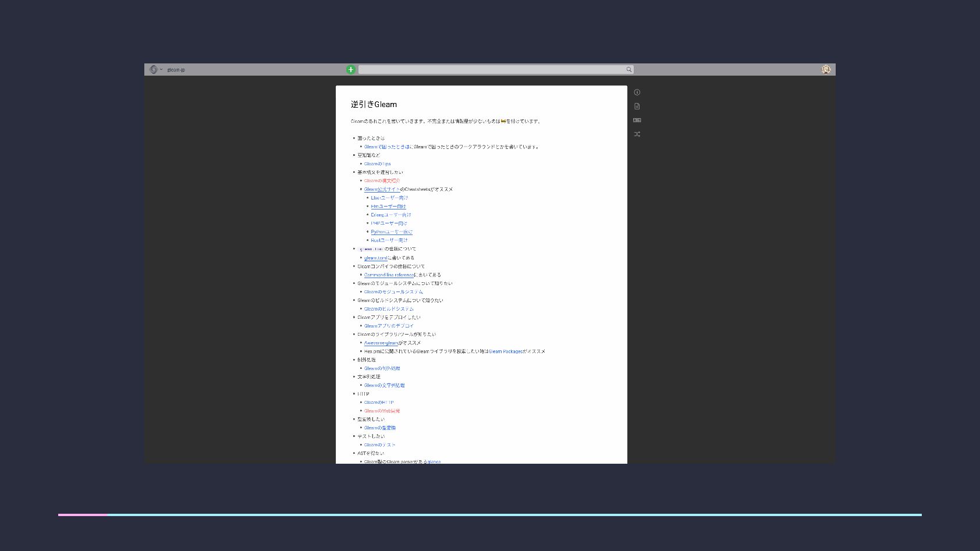Click the Scrapbox logo icon
This screenshot has width=980, height=551.
153,69
